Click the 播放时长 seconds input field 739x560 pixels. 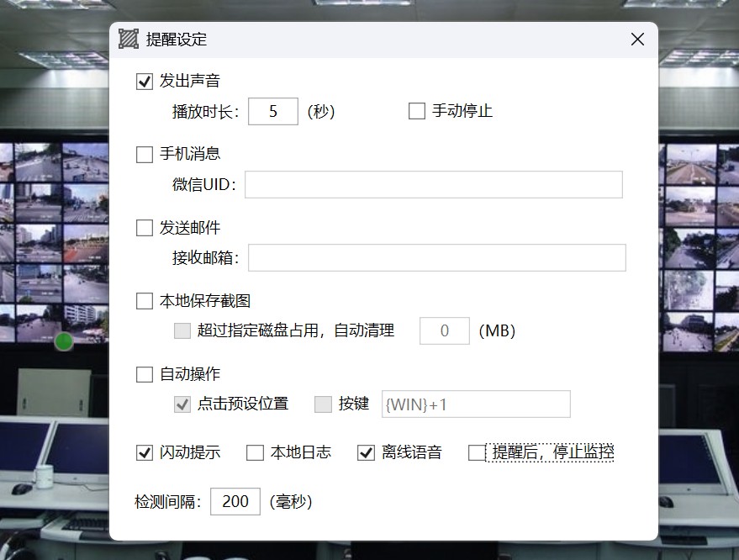pos(273,111)
